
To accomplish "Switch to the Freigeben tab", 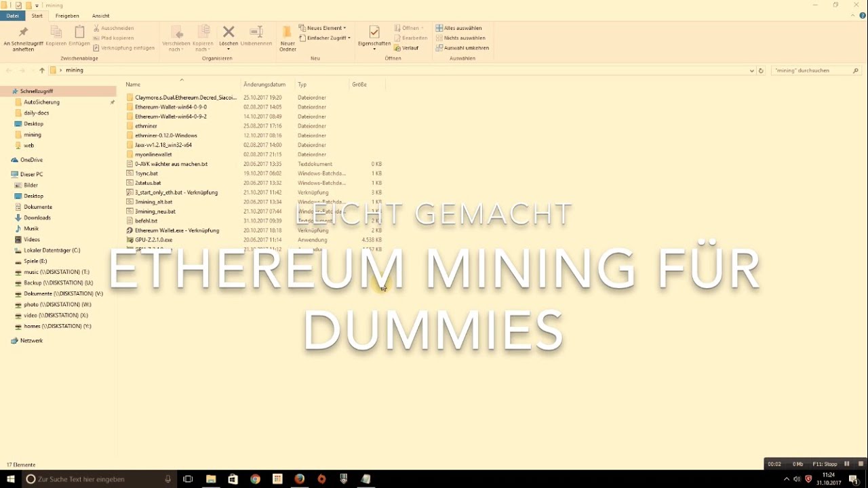I will [x=67, y=16].
